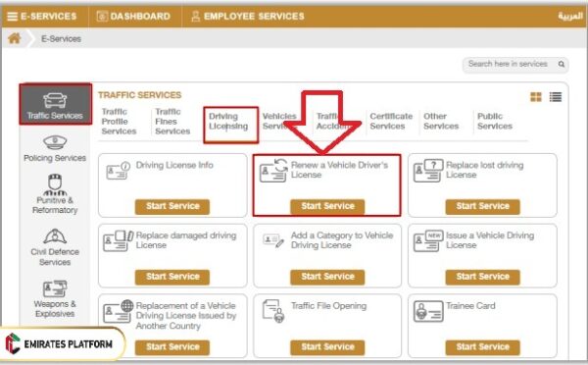Start Service for Replace damaged driving License

(172, 277)
